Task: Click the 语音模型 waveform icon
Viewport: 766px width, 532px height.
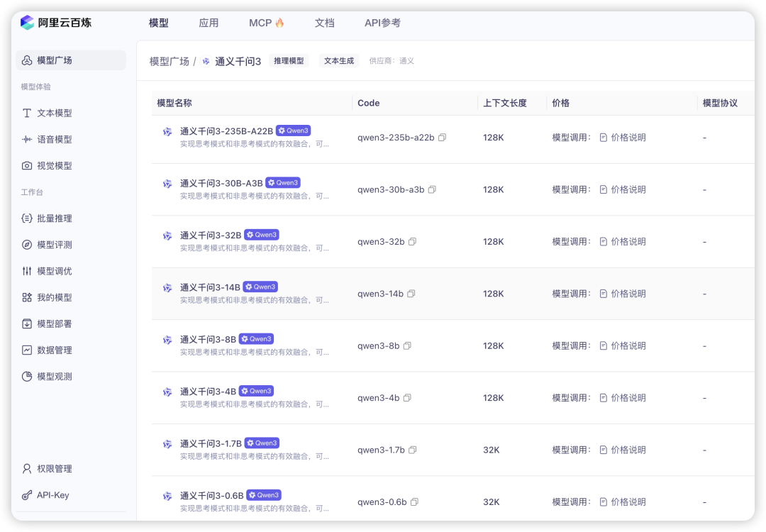Action: (x=27, y=139)
